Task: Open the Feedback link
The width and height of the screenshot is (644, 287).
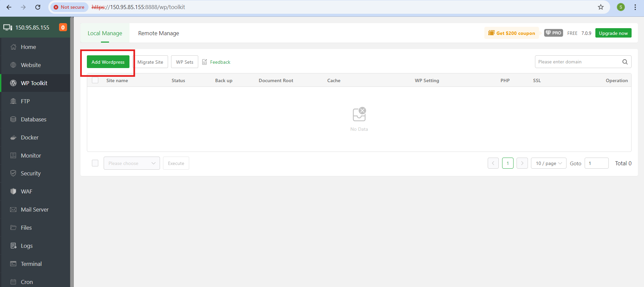Action: point(220,62)
